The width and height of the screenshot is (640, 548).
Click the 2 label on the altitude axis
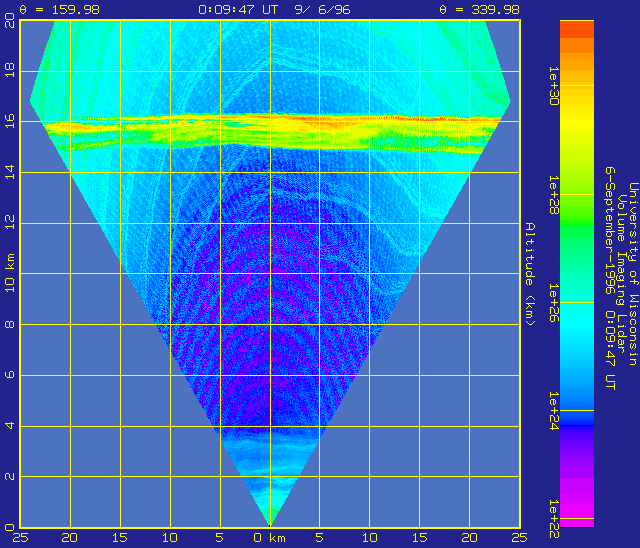10,476
